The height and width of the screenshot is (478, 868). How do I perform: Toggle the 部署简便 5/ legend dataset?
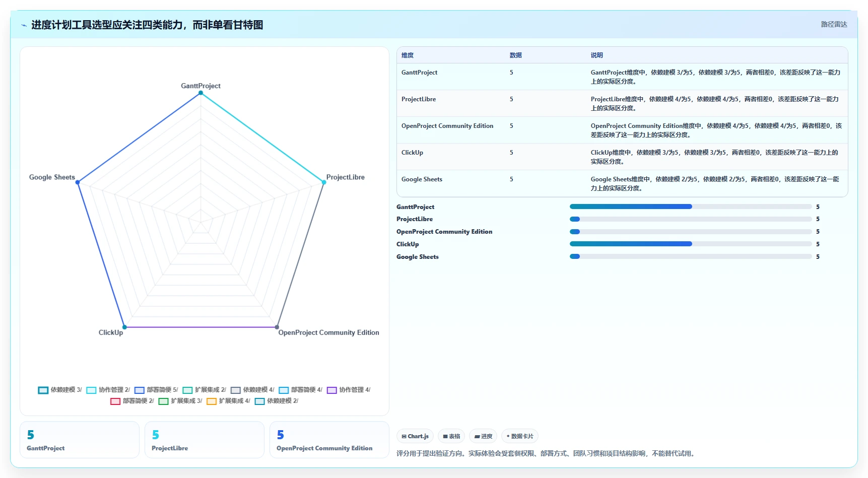(156, 390)
